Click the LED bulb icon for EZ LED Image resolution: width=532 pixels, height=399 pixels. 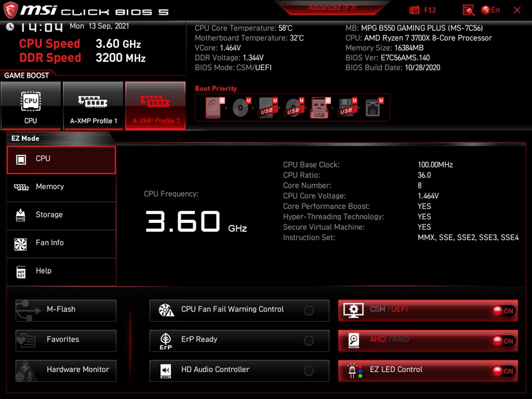[x=354, y=370]
